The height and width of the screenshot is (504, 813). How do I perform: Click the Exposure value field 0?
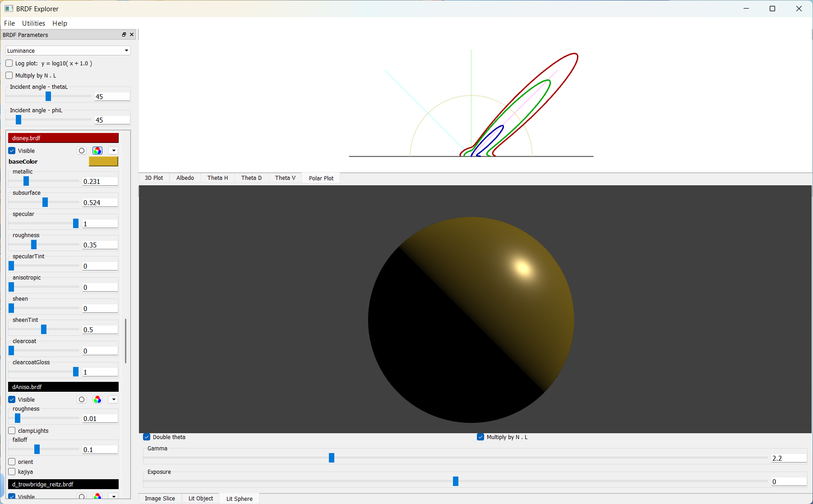(789, 481)
